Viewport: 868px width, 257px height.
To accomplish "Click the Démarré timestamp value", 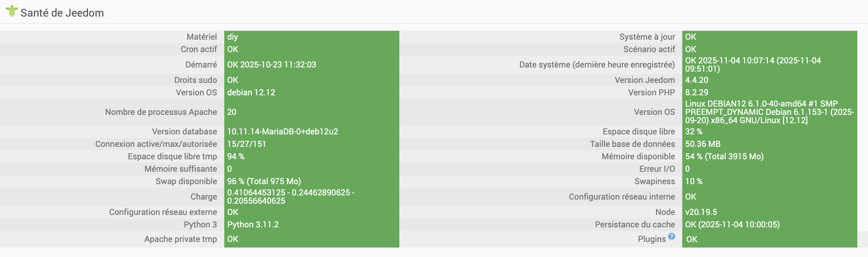I will [x=271, y=65].
